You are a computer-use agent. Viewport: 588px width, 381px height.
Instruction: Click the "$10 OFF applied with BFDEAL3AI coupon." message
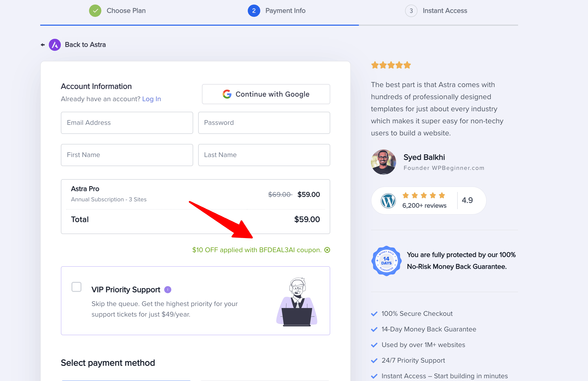[x=257, y=250]
